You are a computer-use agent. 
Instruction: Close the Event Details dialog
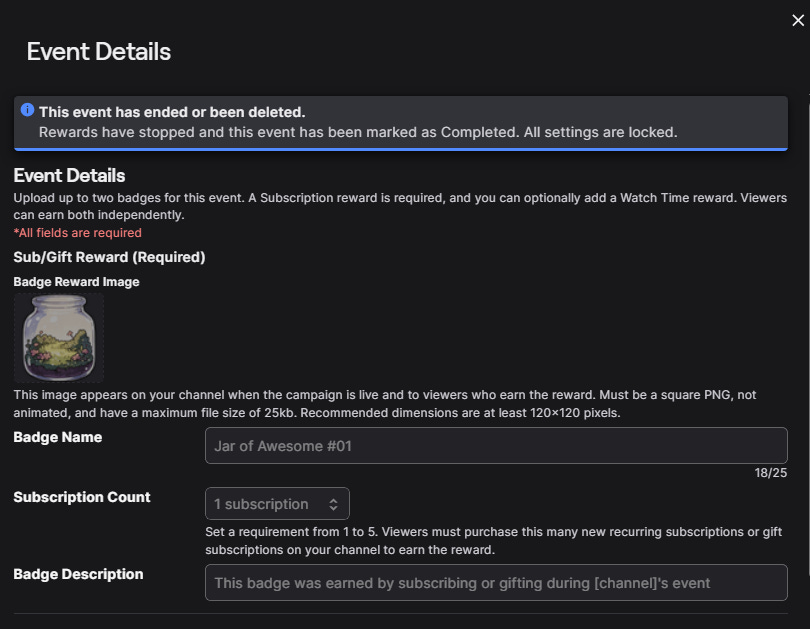tap(798, 20)
